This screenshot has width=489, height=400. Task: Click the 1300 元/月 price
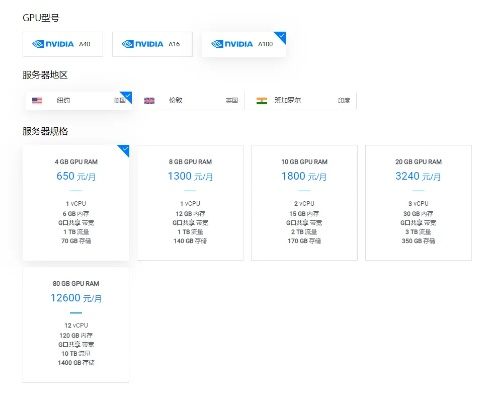click(x=190, y=176)
